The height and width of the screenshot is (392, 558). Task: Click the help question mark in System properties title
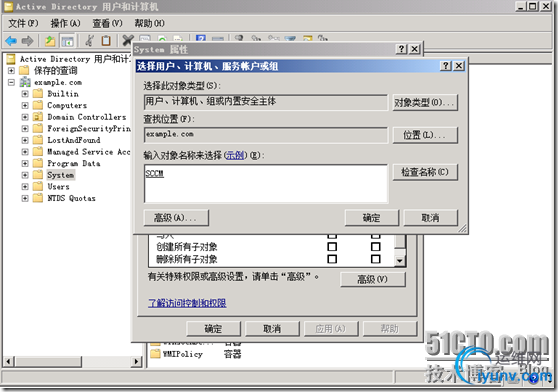pos(401,49)
